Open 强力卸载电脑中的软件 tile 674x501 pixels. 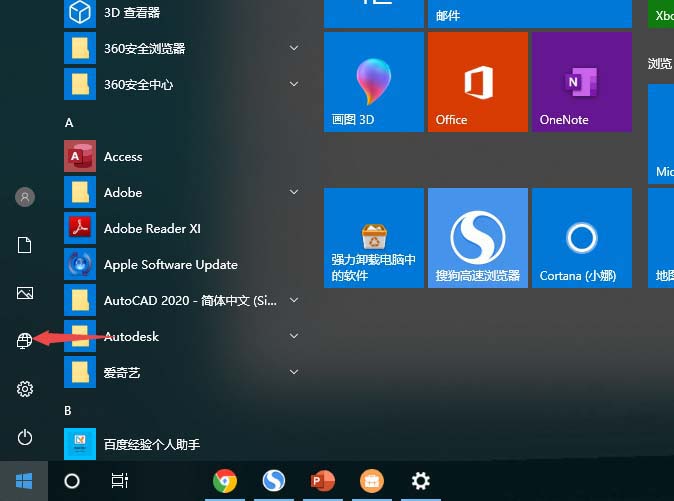point(374,238)
